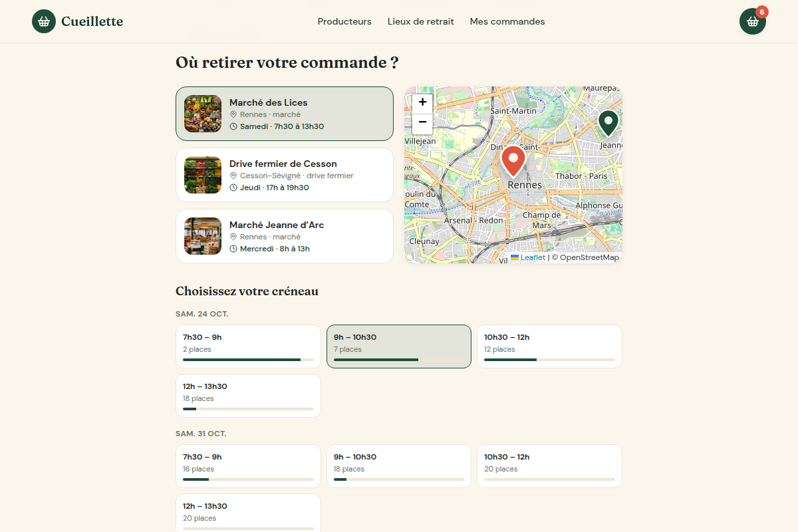Click the Drive fermier de Cesson photo

point(203,175)
